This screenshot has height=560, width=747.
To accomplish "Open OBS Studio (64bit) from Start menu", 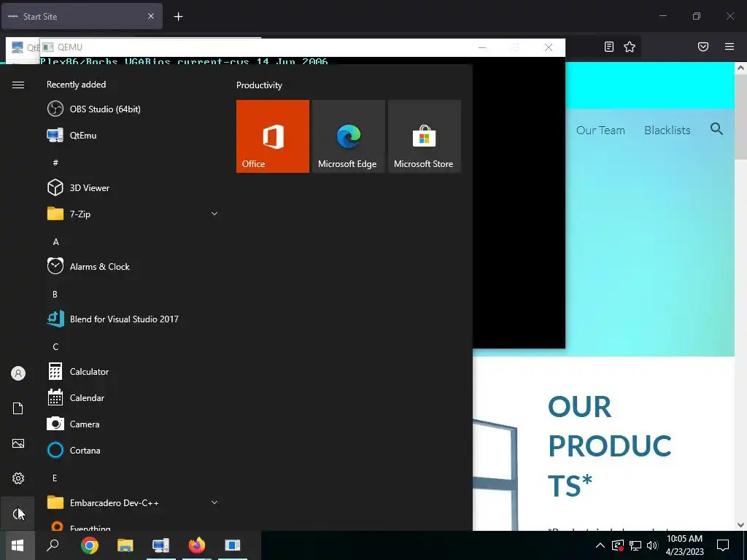I will tap(133, 109).
